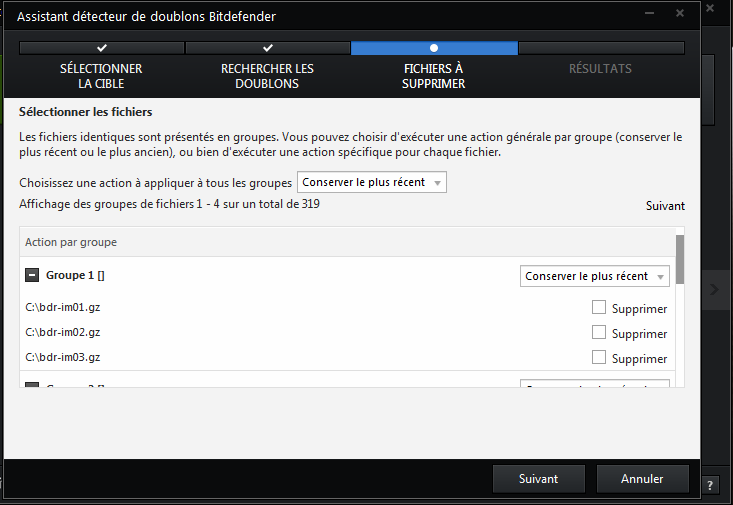Click Suivant link above the group list
The width and height of the screenshot is (733, 505).
[665, 206]
